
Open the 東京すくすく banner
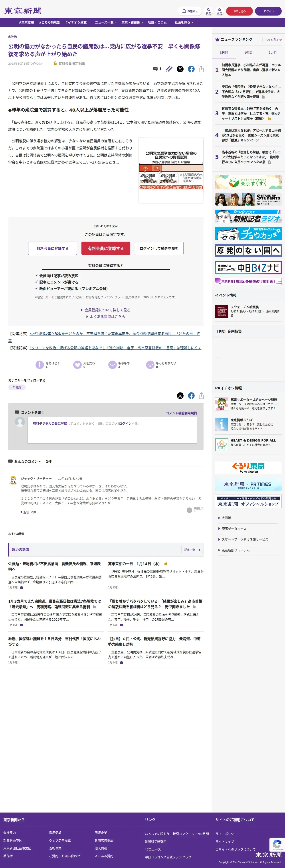pyautogui.click(x=248, y=182)
